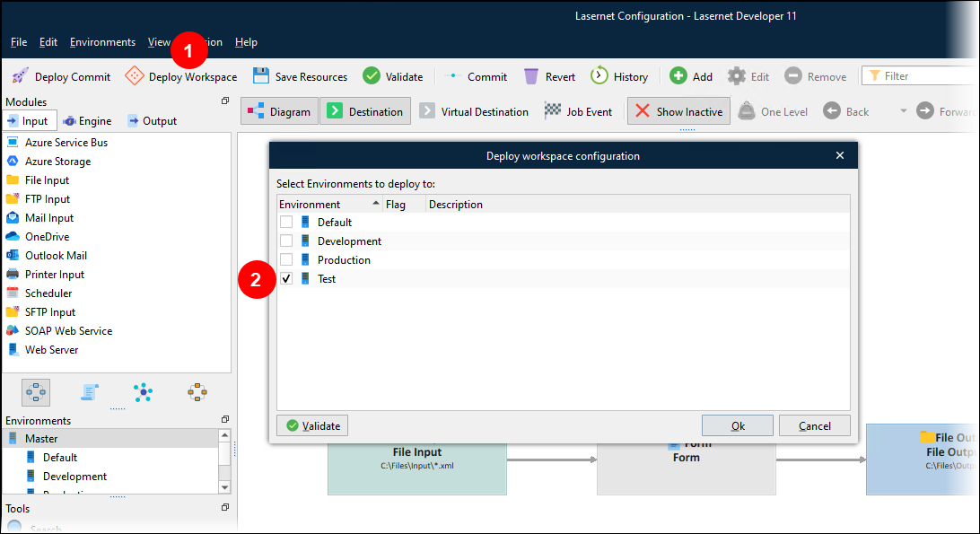Run Validate from the main toolbar
The width and height of the screenshot is (980, 534).
(x=393, y=76)
